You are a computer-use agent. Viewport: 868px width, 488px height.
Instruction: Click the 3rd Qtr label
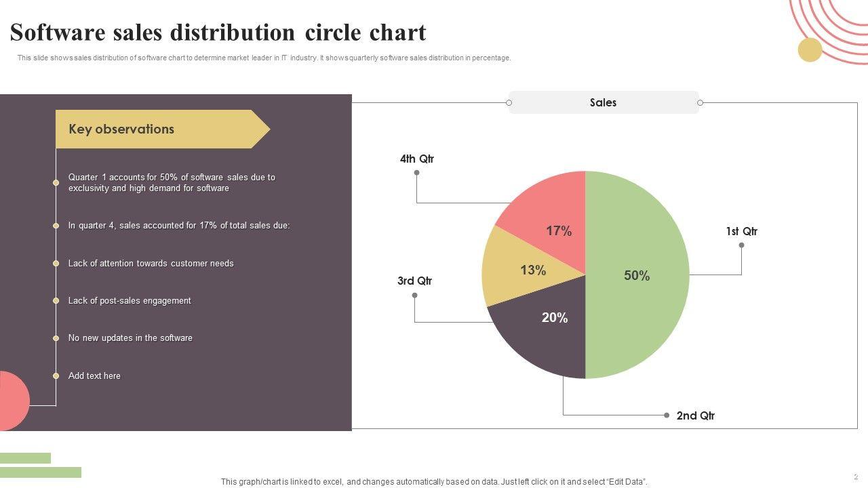414,281
